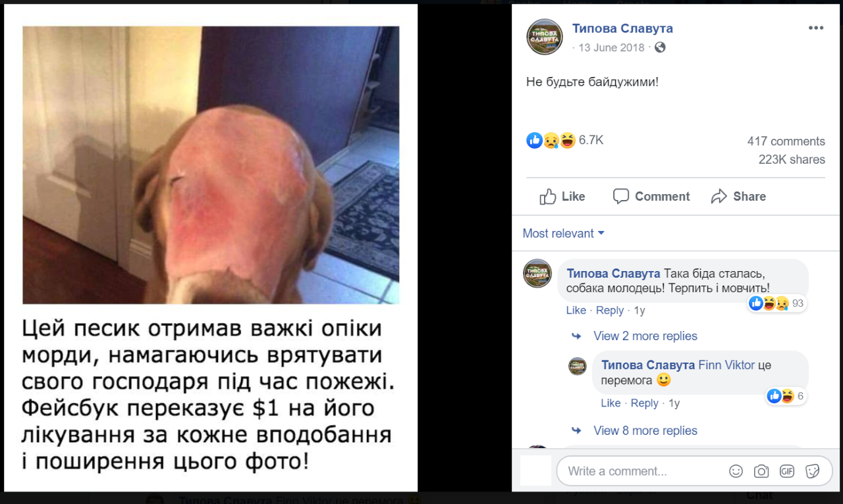Open the Finn Viktor profile link
This screenshot has width=843, height=504.
(726, 365)
